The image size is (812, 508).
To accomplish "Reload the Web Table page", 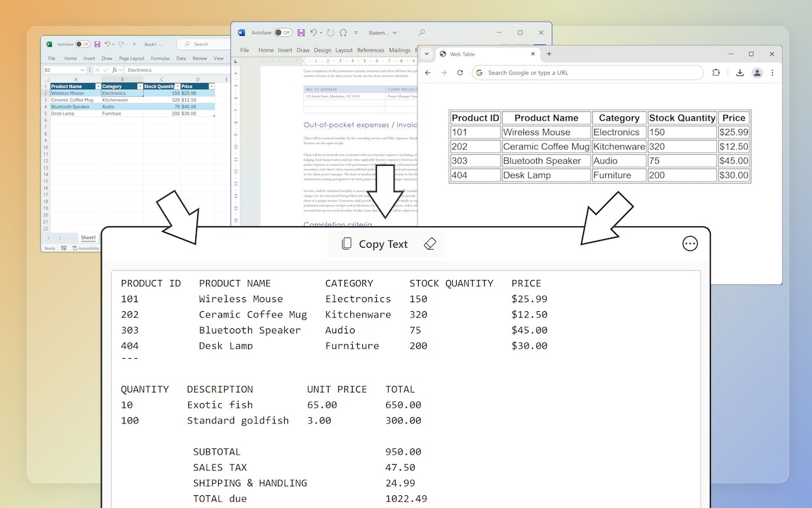I will coord(460,72).
